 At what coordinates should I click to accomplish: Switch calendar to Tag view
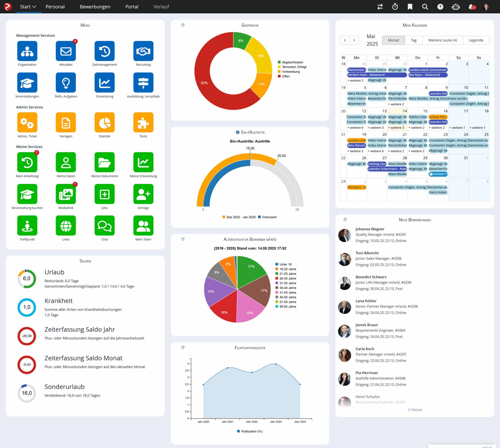pos(414,40)
